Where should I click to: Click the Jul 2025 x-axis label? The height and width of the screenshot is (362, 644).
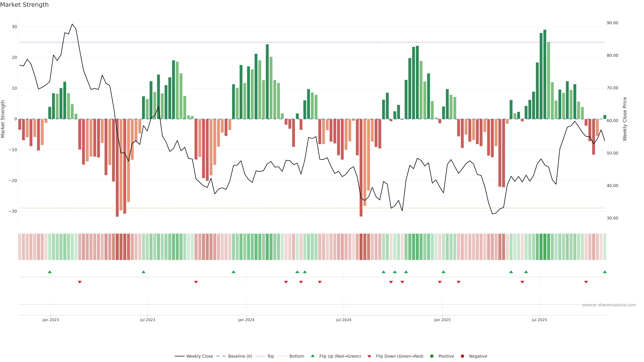[539, 320]
